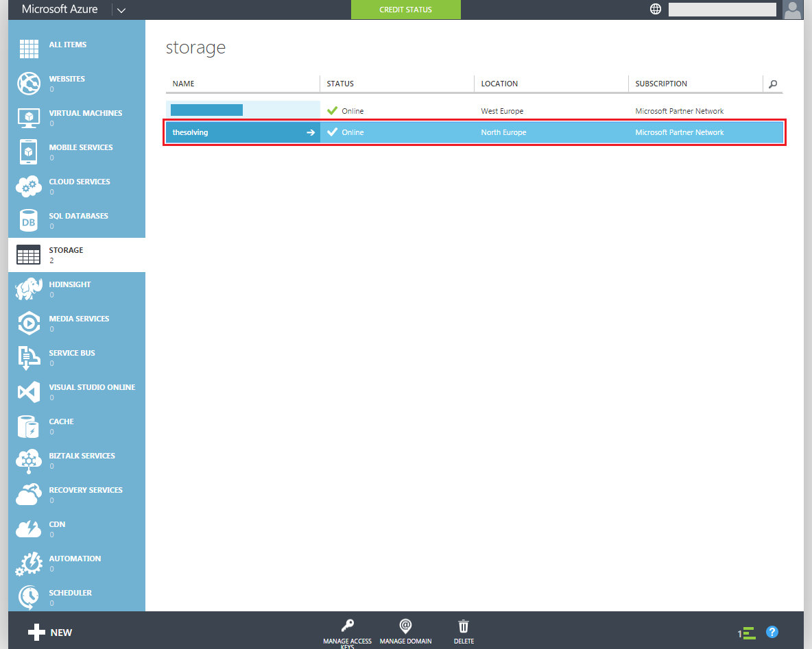
Task: Click the Scheduler menu label
Action: click(71, 593)
